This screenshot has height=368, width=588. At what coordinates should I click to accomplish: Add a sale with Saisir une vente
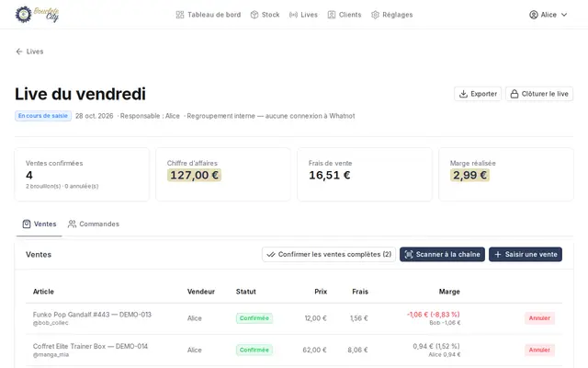(526, 255)
